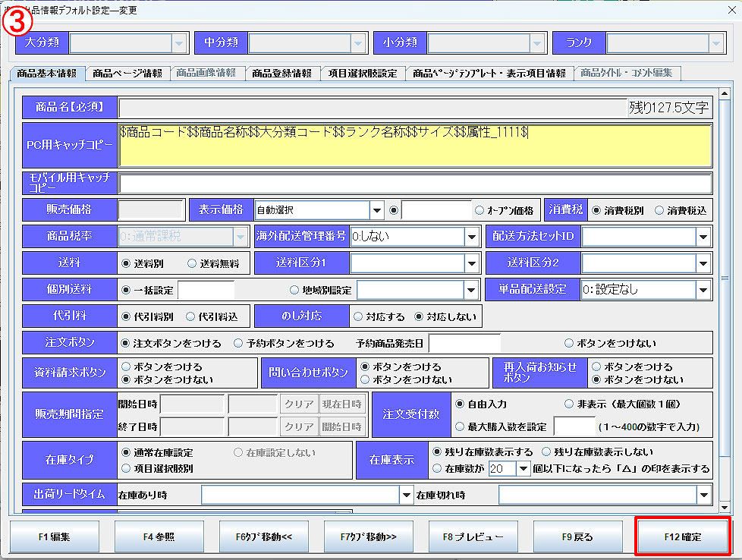Click the F1 編集 button
This screenshot has height=560, width=742.
pyautogui.click(x=54, y=536)
